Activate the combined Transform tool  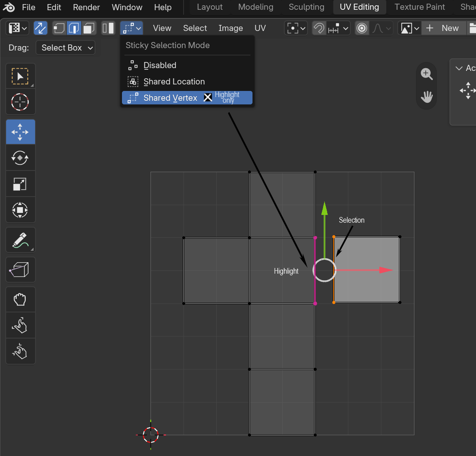click(x=20, y=210)
